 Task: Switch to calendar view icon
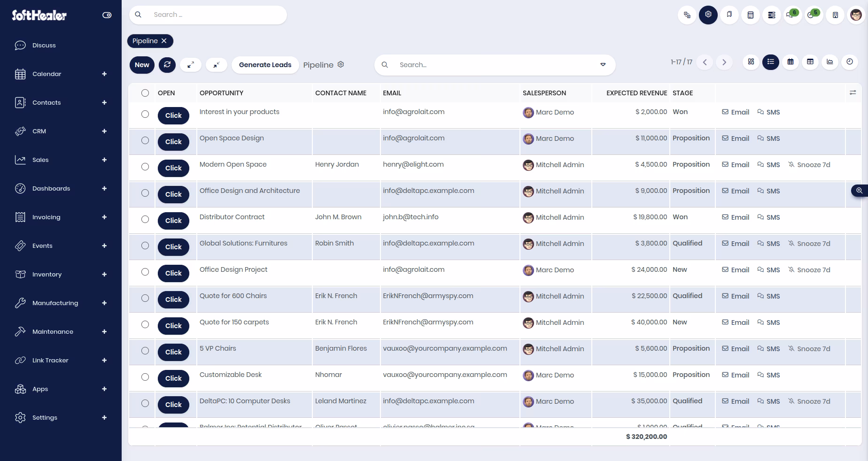pos(790,62)
